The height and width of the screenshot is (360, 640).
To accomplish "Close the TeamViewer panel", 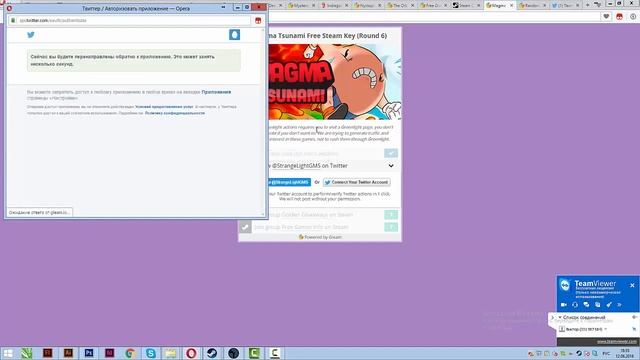I will point(632,285).
